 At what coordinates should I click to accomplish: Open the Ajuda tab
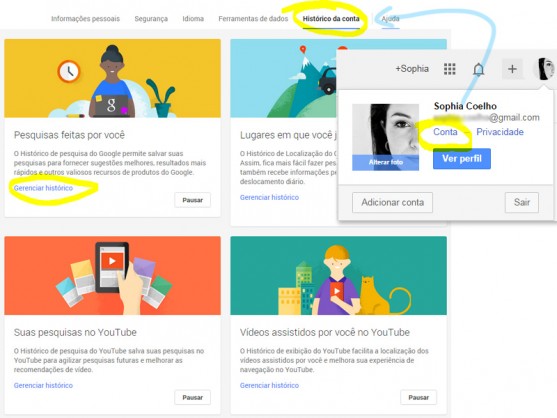point(390,18)
